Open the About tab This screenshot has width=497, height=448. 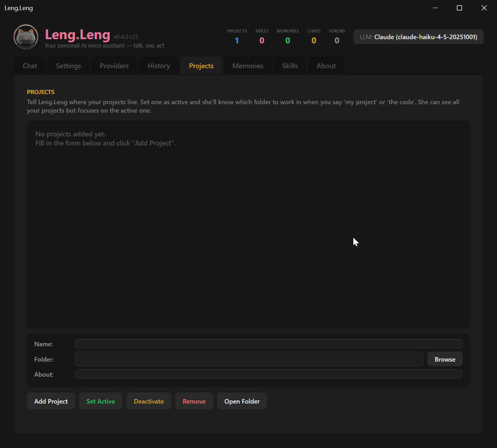coord(326,66)
